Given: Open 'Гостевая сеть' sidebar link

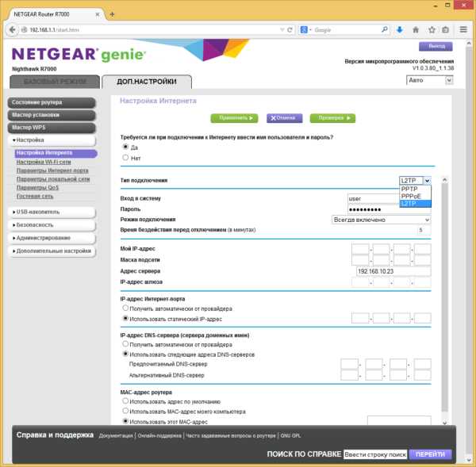Looking at the screenshot, I should [x=35, y=196].
